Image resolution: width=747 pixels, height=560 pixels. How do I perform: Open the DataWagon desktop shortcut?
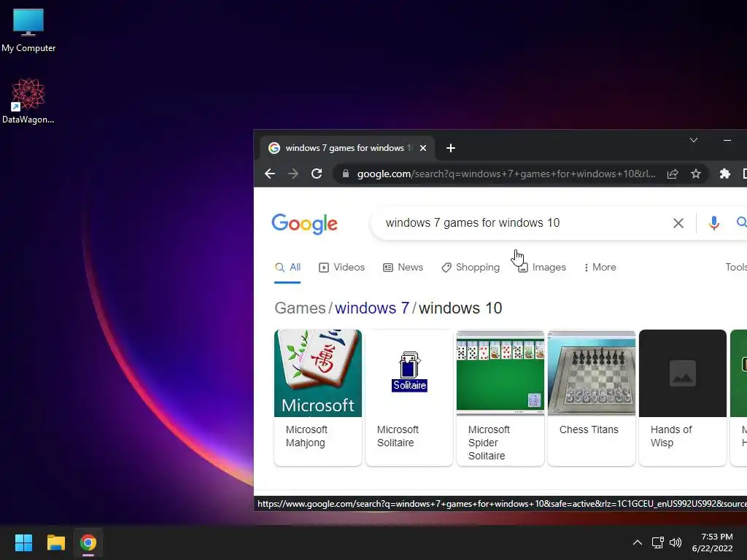pyautogui.click(x=28, y=101)
